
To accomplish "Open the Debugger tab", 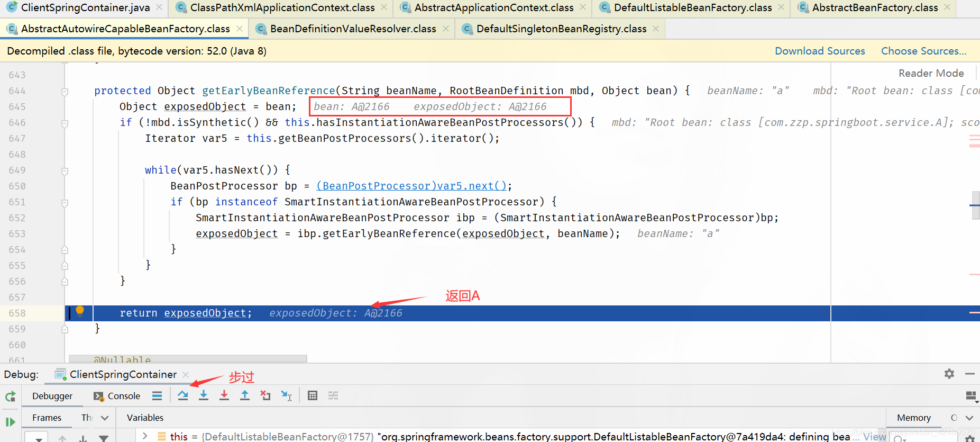I will click(52, 396).
